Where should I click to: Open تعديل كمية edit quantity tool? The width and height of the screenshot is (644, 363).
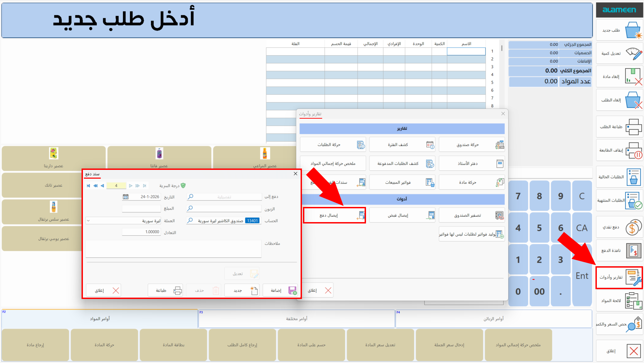619,53
